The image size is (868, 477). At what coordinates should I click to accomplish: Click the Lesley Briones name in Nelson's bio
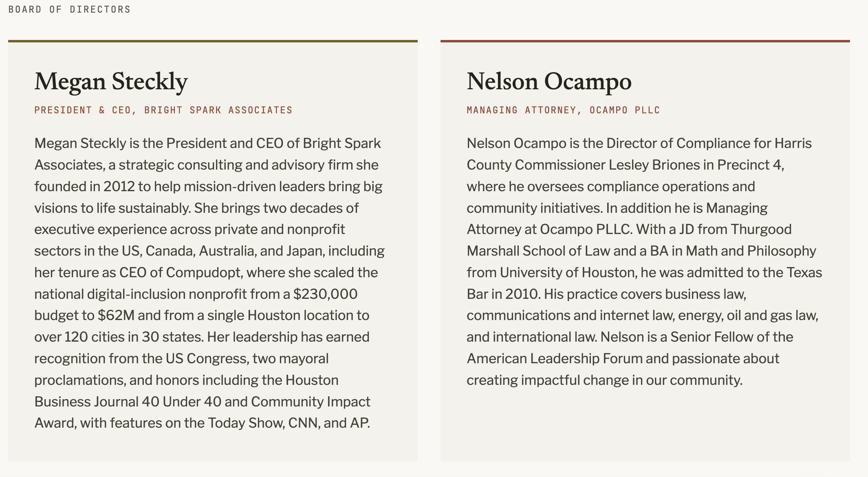click(x=661, y=165)
